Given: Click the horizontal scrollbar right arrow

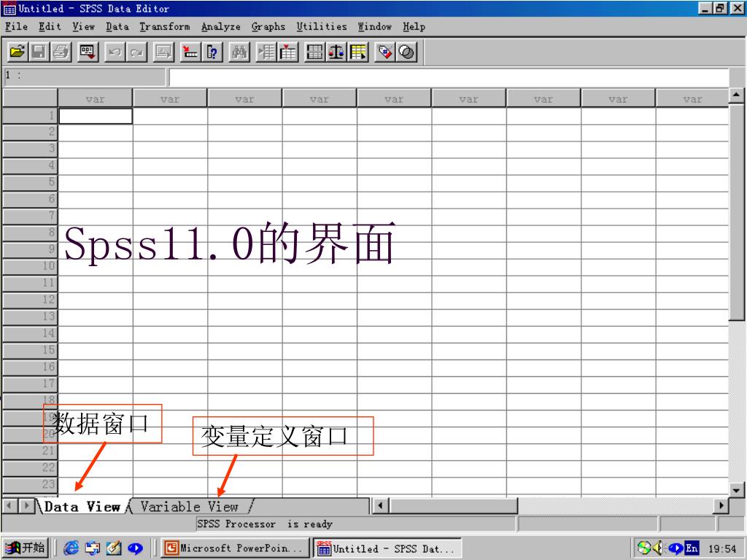Looking at the screenshot, I should [x=721, y=505].
